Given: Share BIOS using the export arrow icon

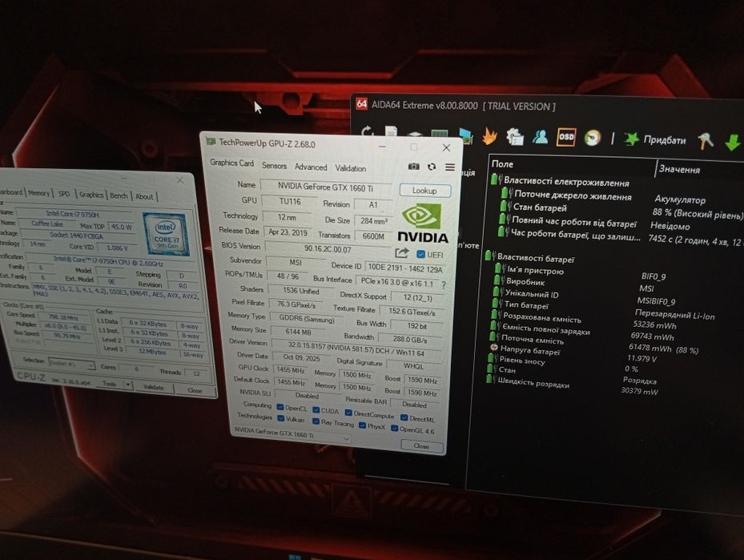Looking at the screenshot, I should 401,253.
